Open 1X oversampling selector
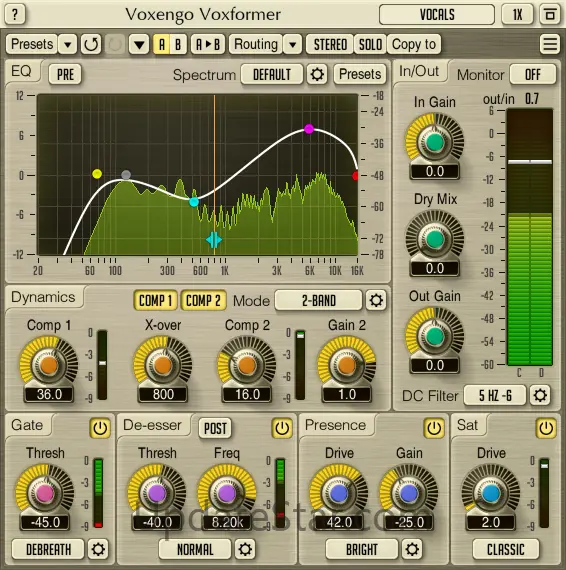 click(517, 15)
